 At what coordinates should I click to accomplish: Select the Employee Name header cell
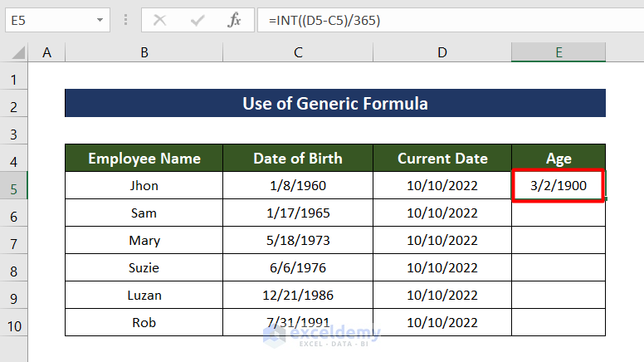coord(144,158)
